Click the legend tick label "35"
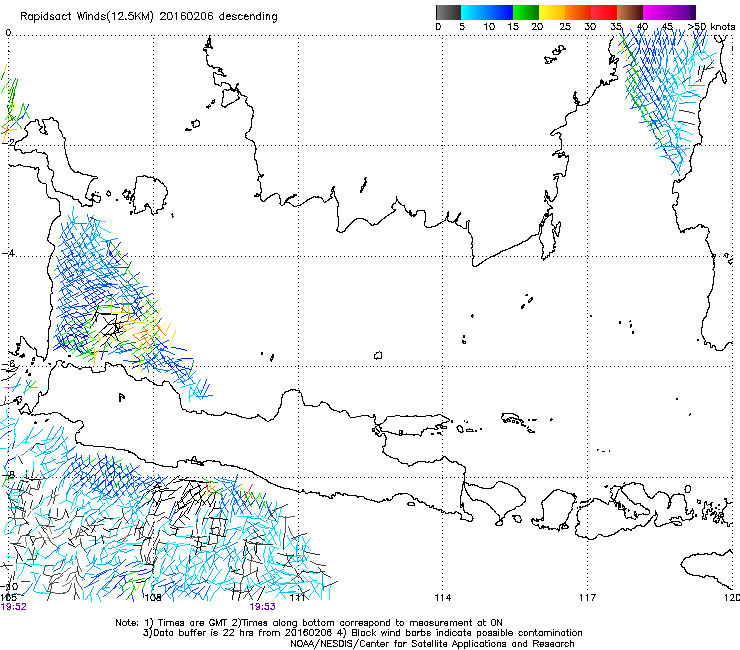 (616, 27)
